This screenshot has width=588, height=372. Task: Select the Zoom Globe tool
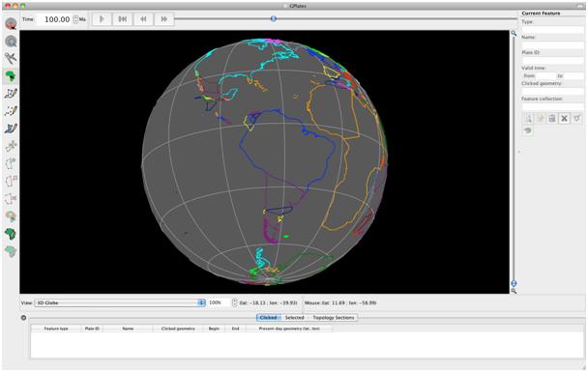pos(11,42)
